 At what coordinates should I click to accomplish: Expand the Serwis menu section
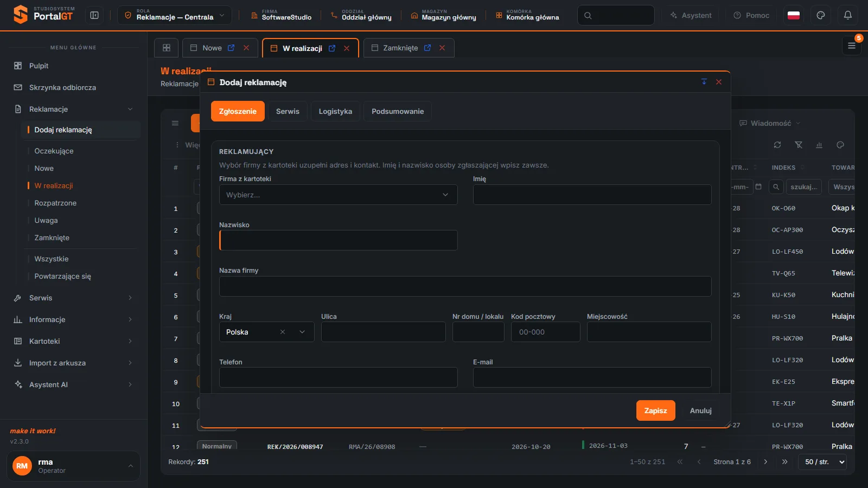[x=73, y=298]
